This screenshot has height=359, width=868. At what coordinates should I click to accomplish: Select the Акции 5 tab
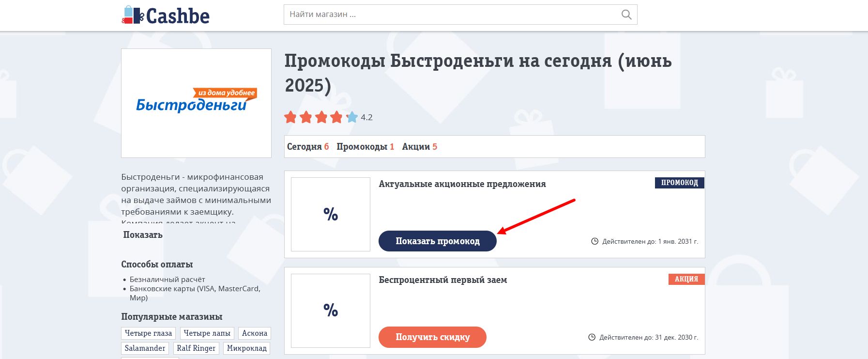point(420,146)
